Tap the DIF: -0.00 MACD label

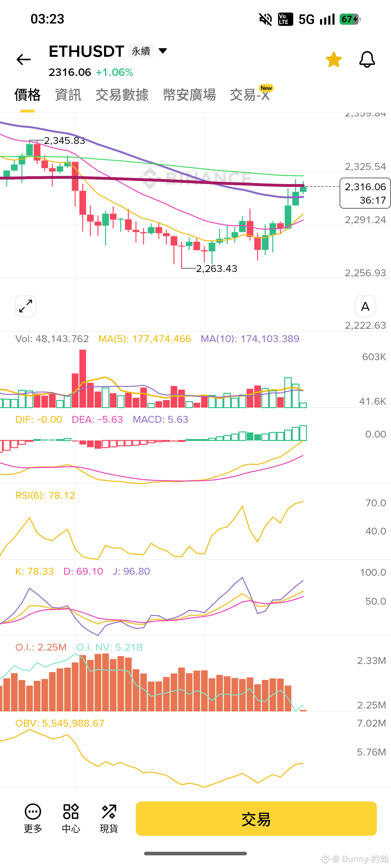39,420
